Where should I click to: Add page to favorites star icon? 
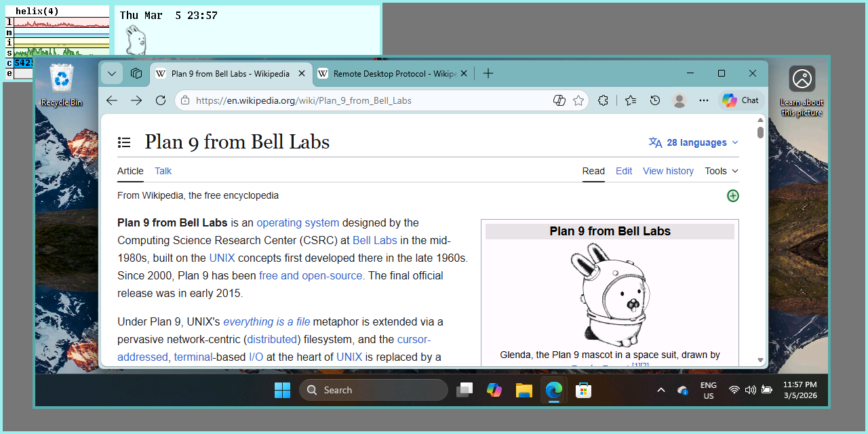(x=578, y=100)
